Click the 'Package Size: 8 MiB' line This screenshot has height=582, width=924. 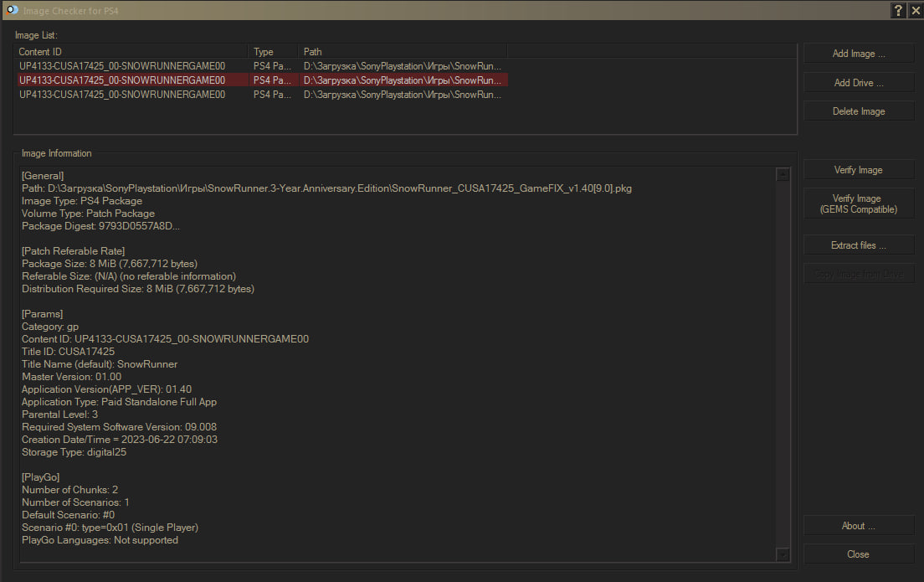click(x=110, y=264)
